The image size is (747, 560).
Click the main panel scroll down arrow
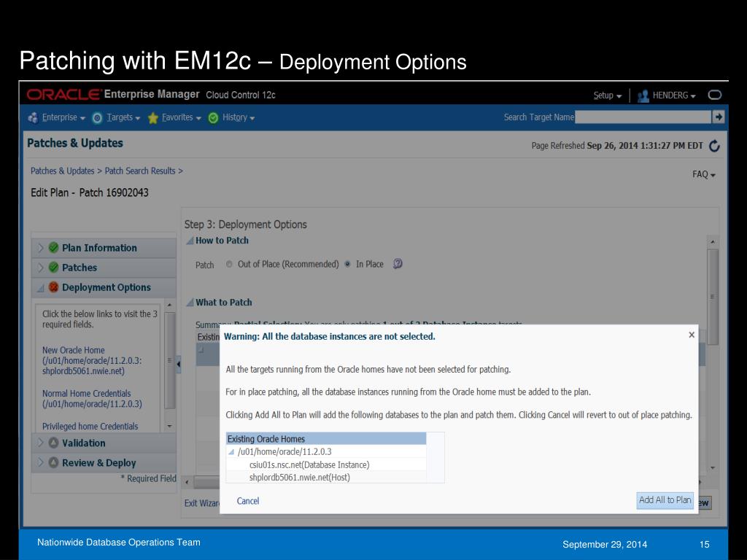click(x=713, y=468)
